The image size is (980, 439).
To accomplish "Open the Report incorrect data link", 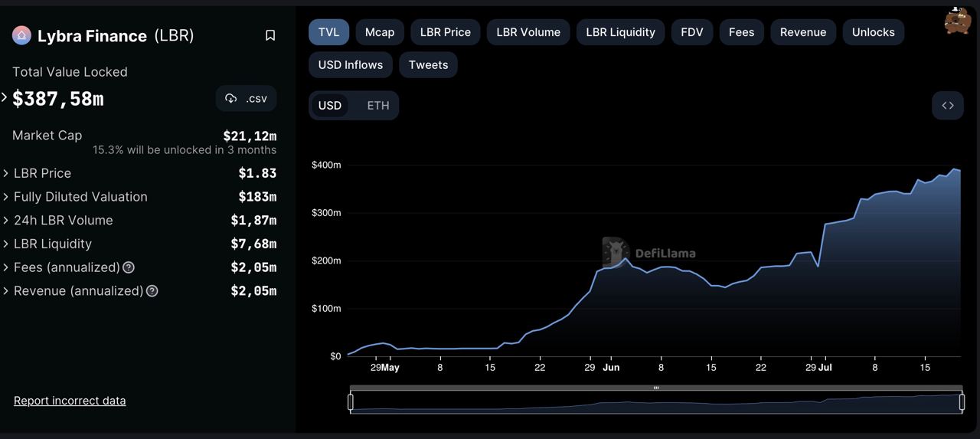I will 70,401.
